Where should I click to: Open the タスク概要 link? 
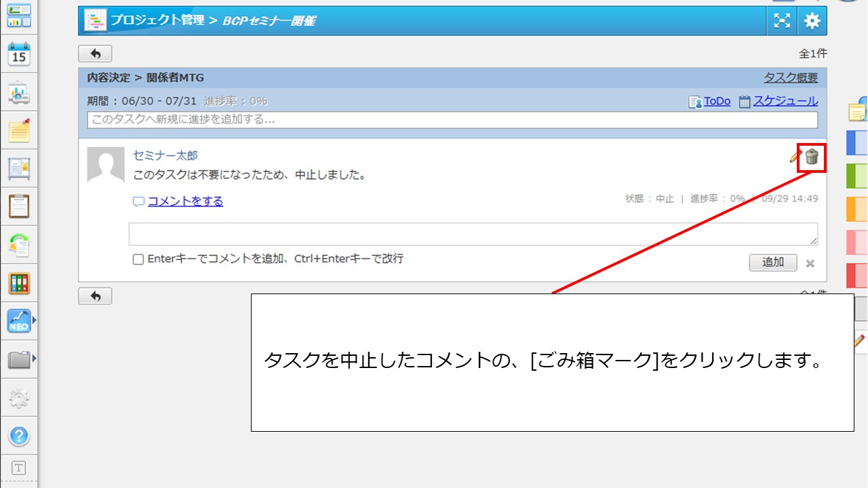coord(791,78)
